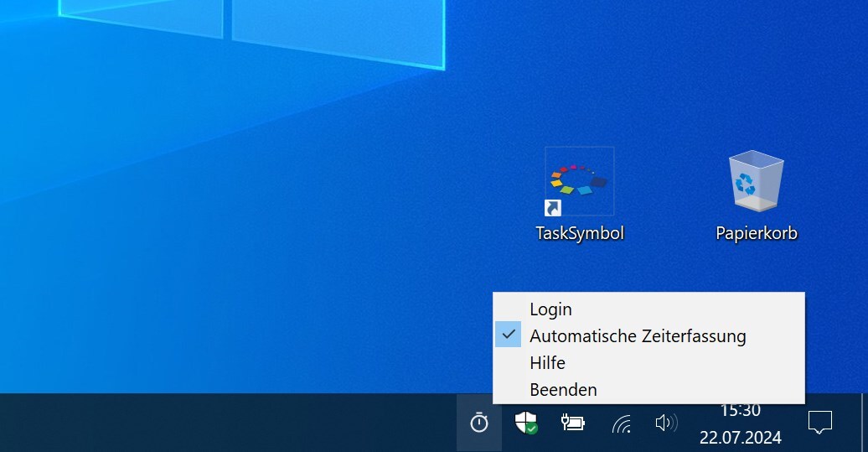Viewport: 868px width, 452px height.
Task: Select the TaskSymbol desktop shortcut icon
Action: point(579,180)
